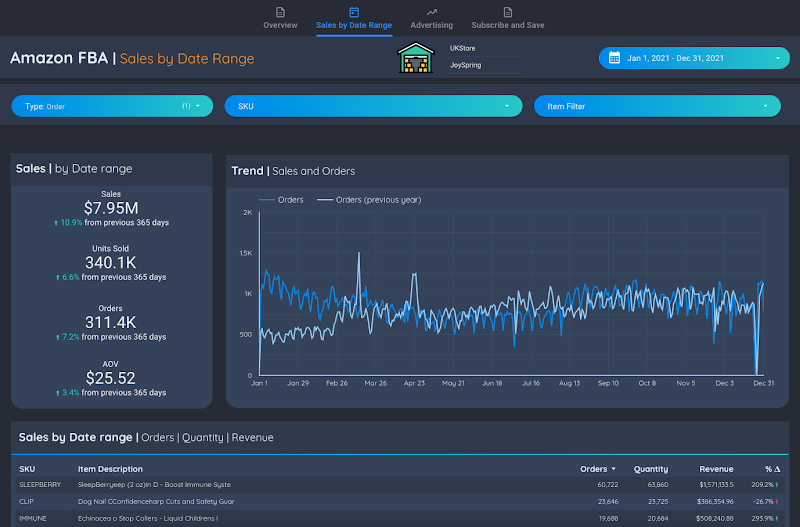This screenshot has width=800, height=527.
Task: Click the 340.1K Units Sold value
Action: point(111,263)
